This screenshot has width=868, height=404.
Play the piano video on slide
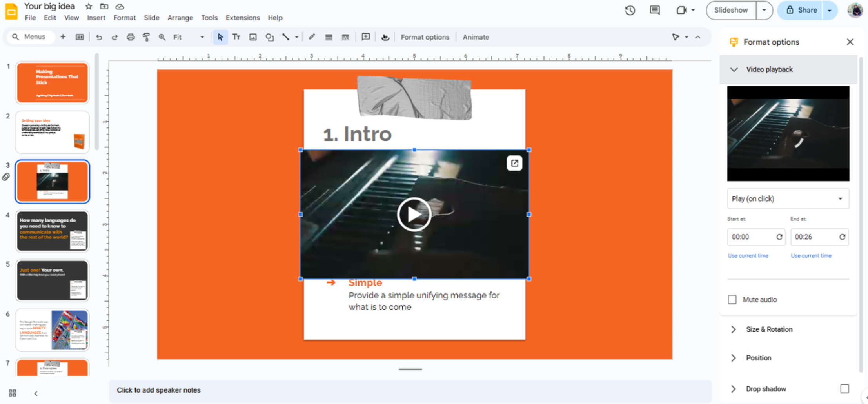[x=414, y=215]
